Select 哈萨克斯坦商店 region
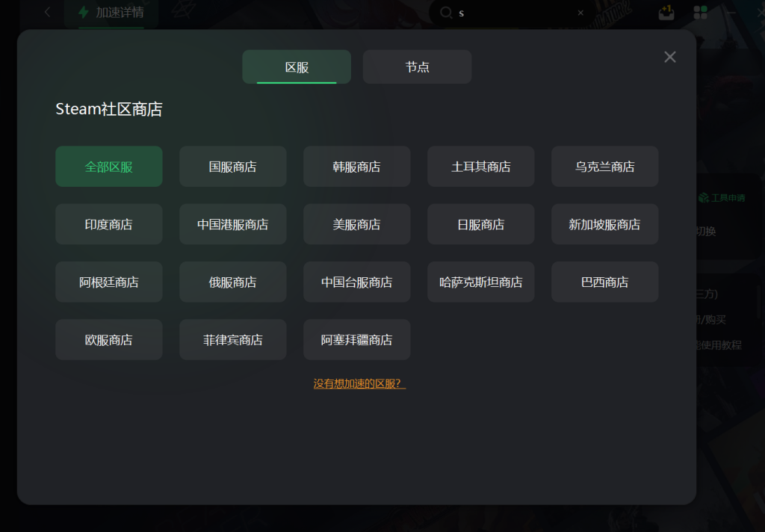 click(x=480, y=282)
